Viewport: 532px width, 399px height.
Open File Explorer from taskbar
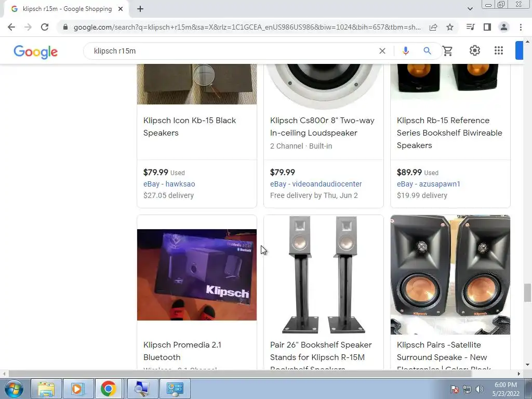pos(46,389)
